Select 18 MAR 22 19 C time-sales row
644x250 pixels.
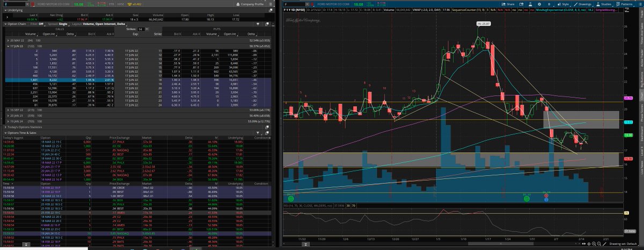point(138,141)
